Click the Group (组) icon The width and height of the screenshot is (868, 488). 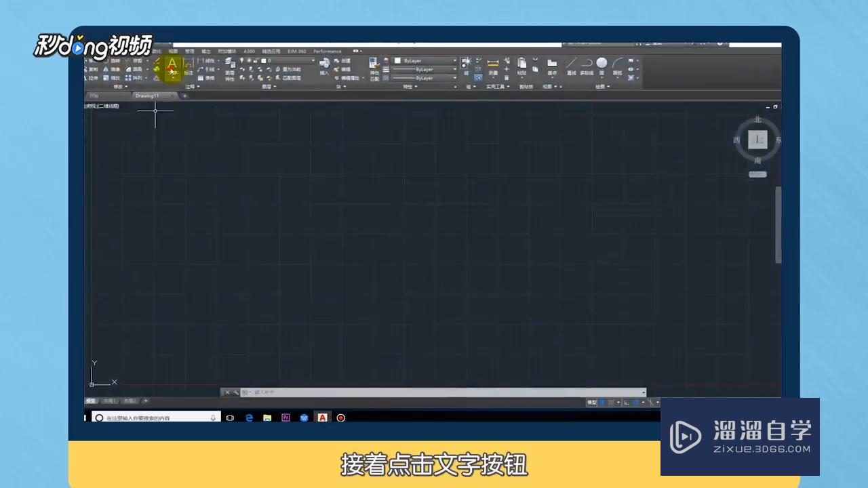[x=466, y=66]
